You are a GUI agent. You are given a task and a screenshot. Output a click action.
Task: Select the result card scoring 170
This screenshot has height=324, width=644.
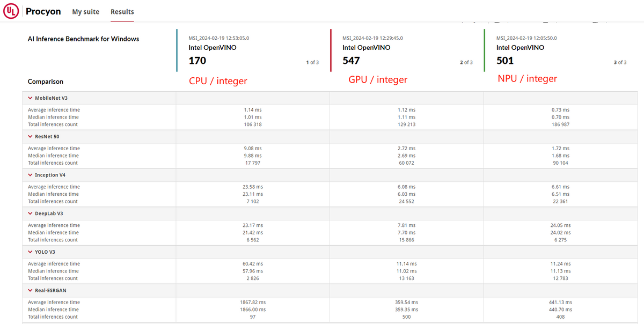tap(252, 50)
